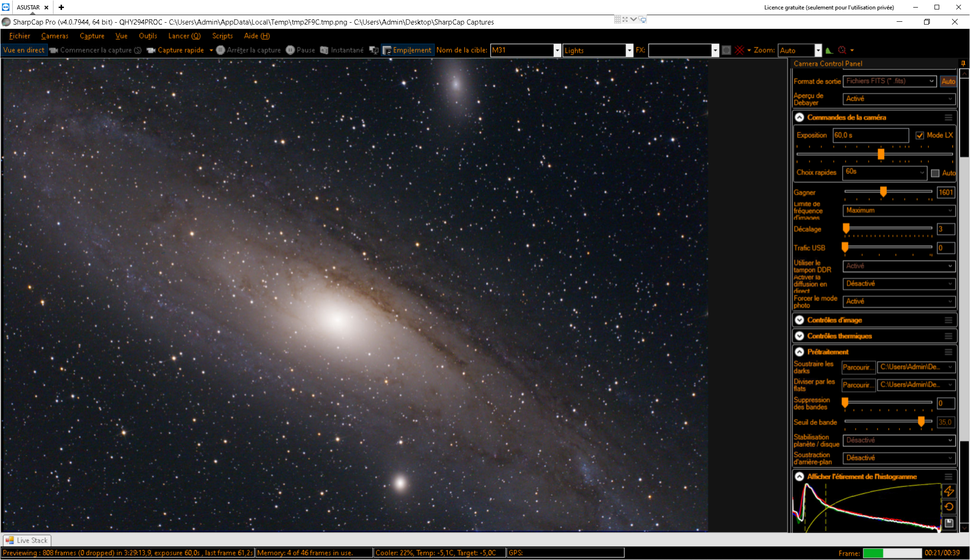Save the histogram stretch with the floppy icon
Image resolution: width=970 pixels, height=560 pixels.
tap(949, 523)
